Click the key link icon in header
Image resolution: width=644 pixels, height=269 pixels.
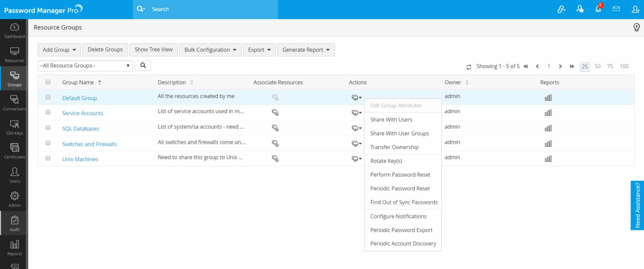click(561, 9)
